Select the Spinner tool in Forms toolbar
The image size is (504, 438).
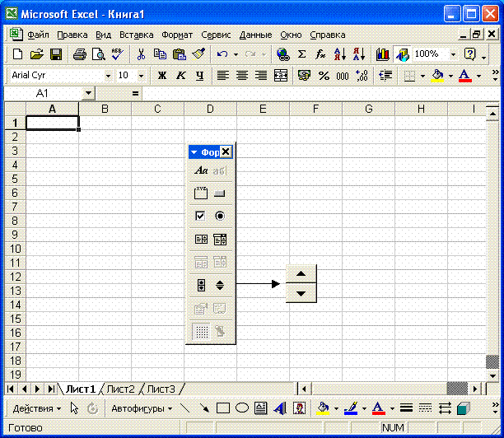(x=220, y=285)
